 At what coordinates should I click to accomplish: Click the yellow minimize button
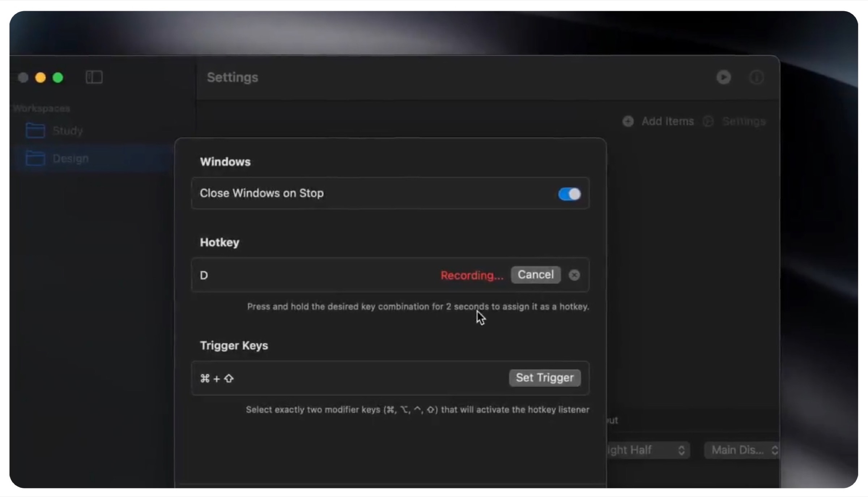[x=41, y=77]
